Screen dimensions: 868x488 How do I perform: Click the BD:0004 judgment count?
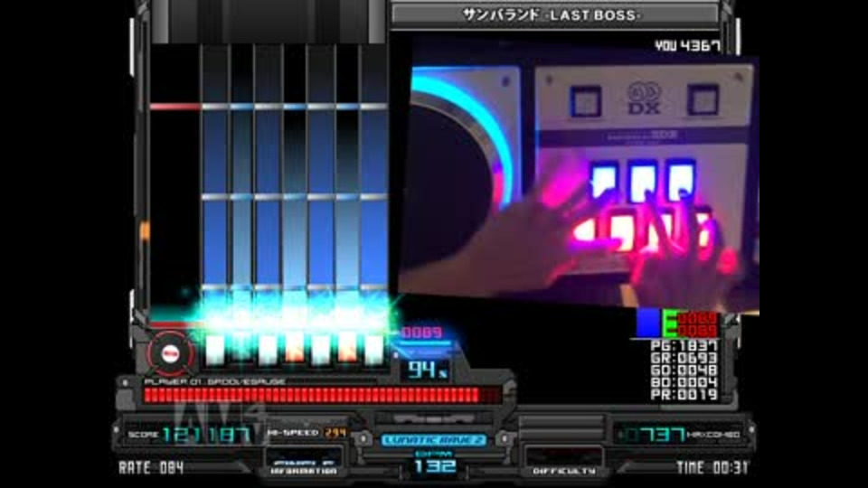click(x=684, y=382)
